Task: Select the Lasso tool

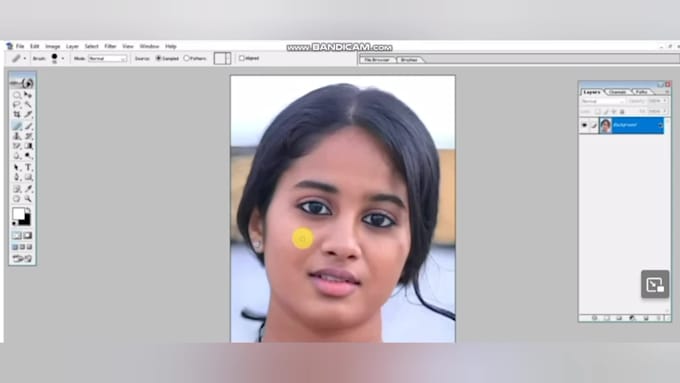Action: pos(17,105)
